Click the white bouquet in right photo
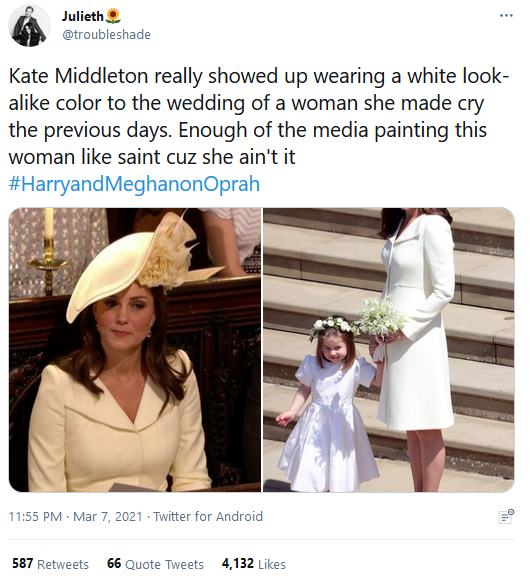The width and height of the screenshot is (530, 576). coord(382,319)
